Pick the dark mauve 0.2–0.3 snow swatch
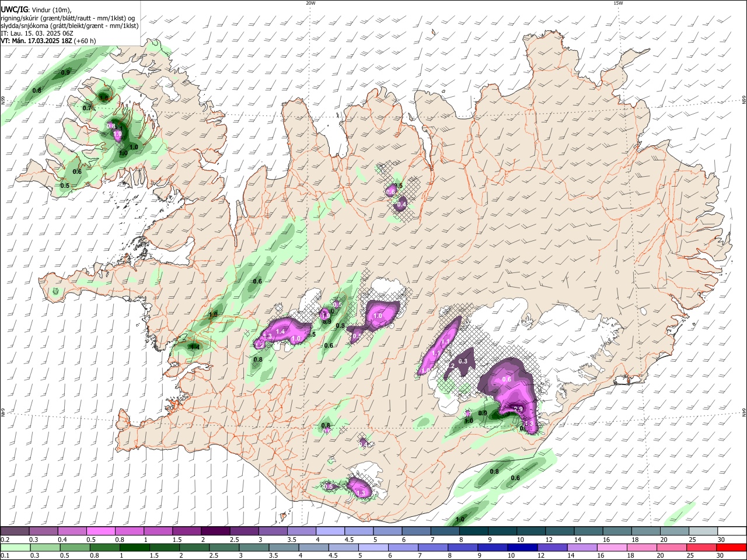Image resolution: width=747 pixels, height=560 pixels. click(15, 531)
